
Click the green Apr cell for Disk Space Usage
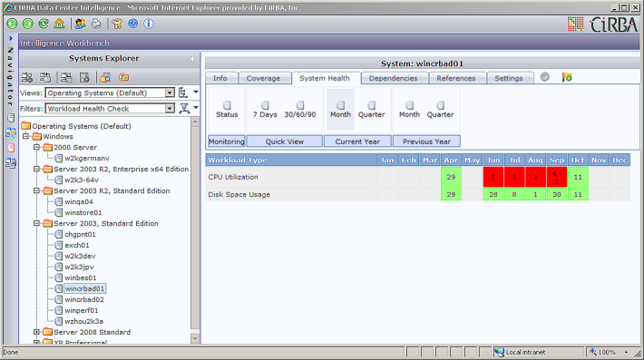[451, 194]
